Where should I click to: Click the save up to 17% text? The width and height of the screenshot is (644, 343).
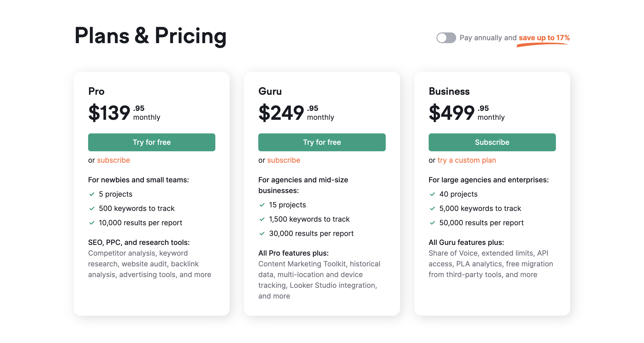(x=544, y=38)
